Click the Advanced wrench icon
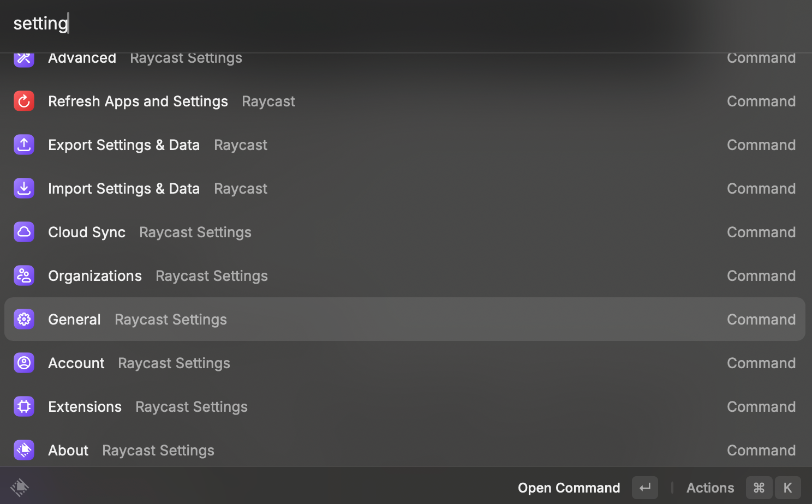 [23, 57]
